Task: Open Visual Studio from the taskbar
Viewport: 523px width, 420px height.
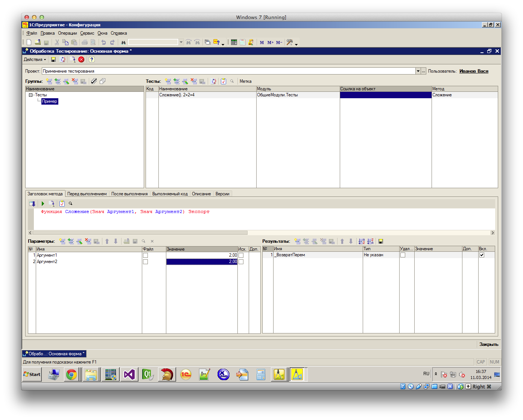Action: click(129, 374)
